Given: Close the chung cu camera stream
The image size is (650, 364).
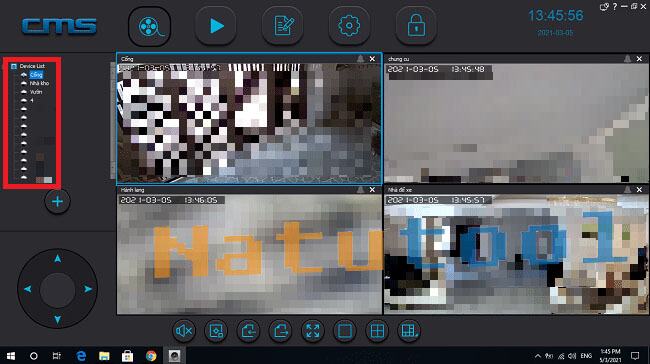Looking at the screenshot, I should click(639, 59).
